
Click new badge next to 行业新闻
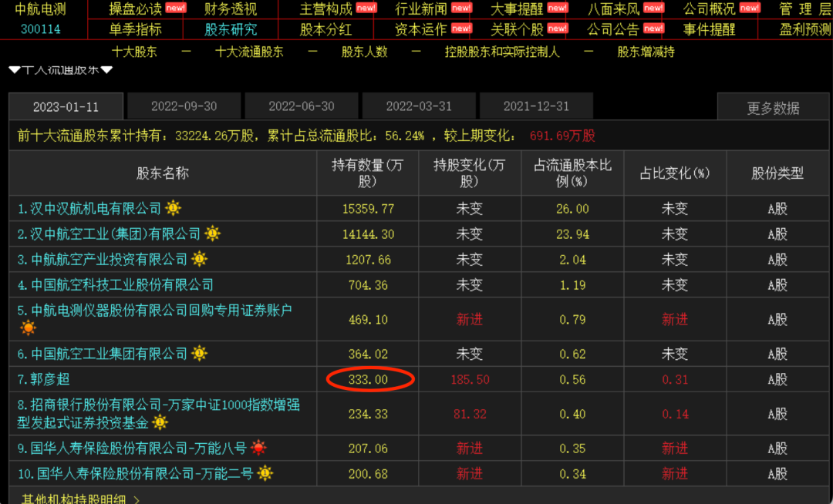(462, 8)
